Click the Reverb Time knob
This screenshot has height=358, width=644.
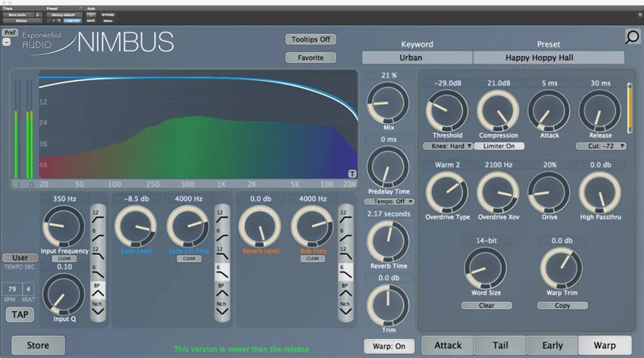click(388, 241)
